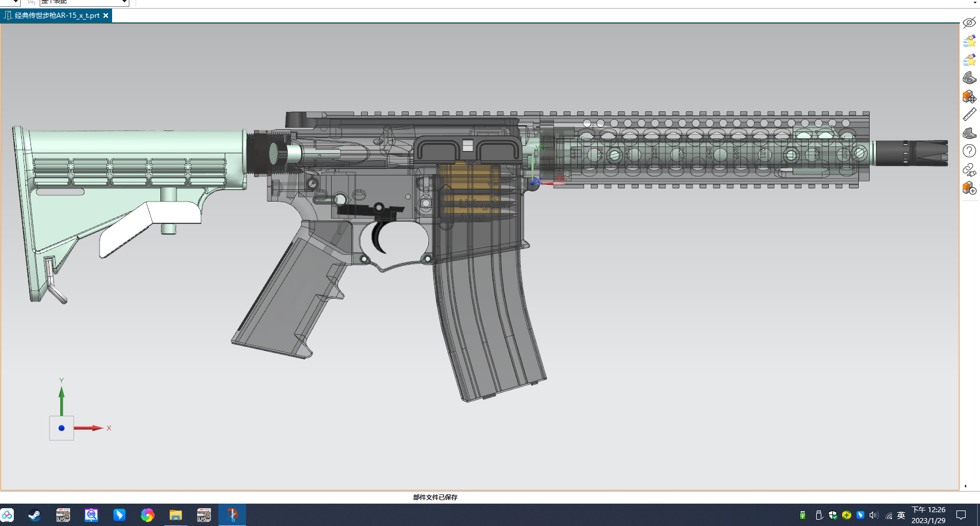
Task: Open second GUNS app on the taskbar
Action: coord(203,515)
